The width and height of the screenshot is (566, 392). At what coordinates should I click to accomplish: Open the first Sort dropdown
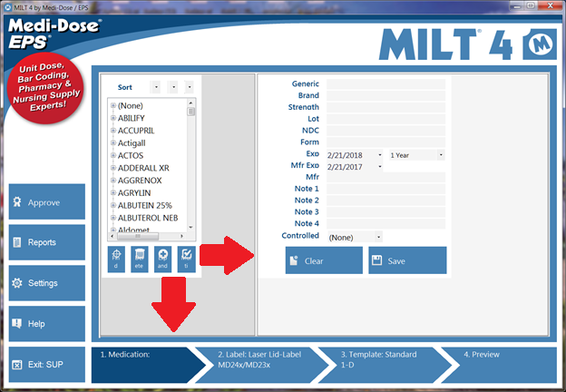click(156, 87)
